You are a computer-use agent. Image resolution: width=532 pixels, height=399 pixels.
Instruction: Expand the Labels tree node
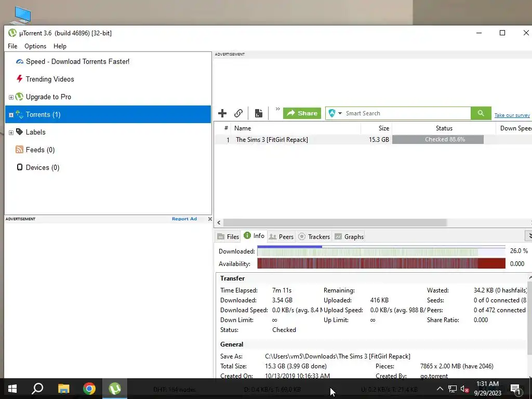[x=11, y=132]
